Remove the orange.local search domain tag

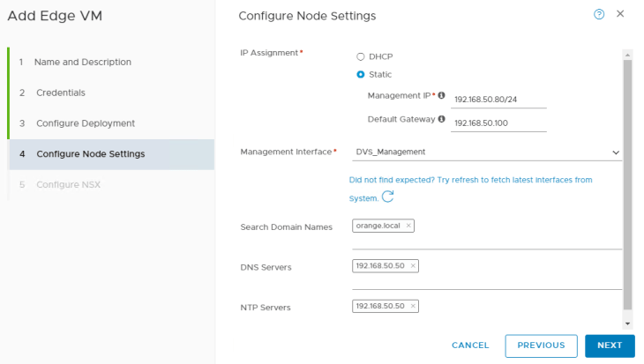[408, 226]
